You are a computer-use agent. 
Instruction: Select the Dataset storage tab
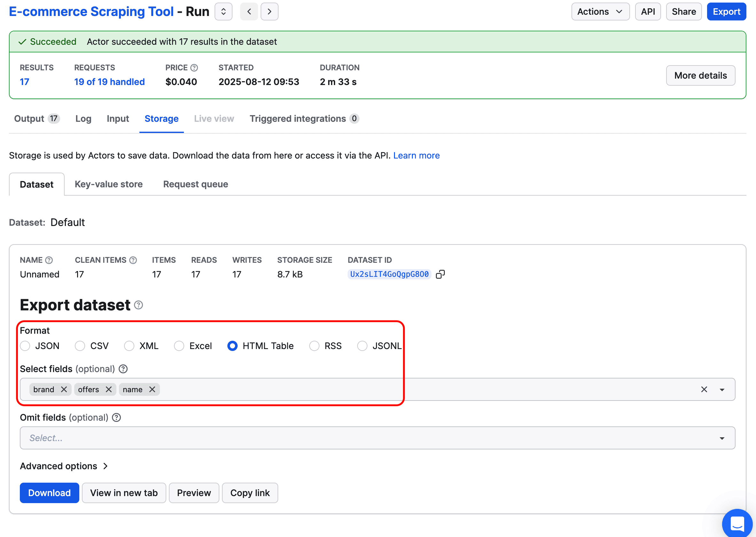pos(37,184)
